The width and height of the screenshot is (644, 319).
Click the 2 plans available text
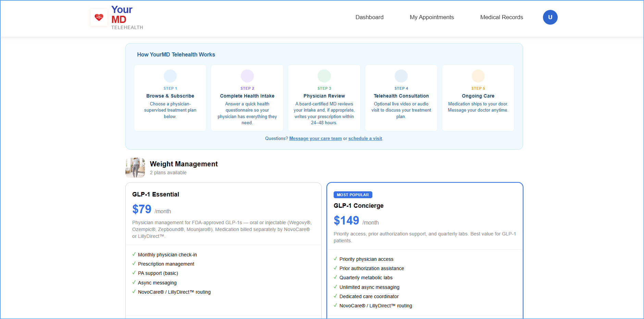(168, 173)
